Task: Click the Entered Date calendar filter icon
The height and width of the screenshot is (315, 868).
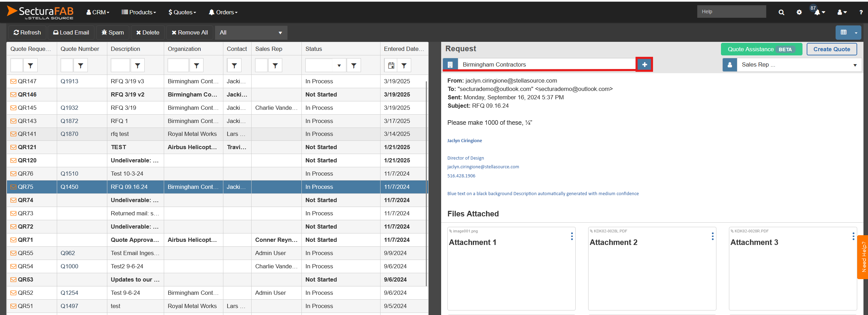Action: [391, 66]
